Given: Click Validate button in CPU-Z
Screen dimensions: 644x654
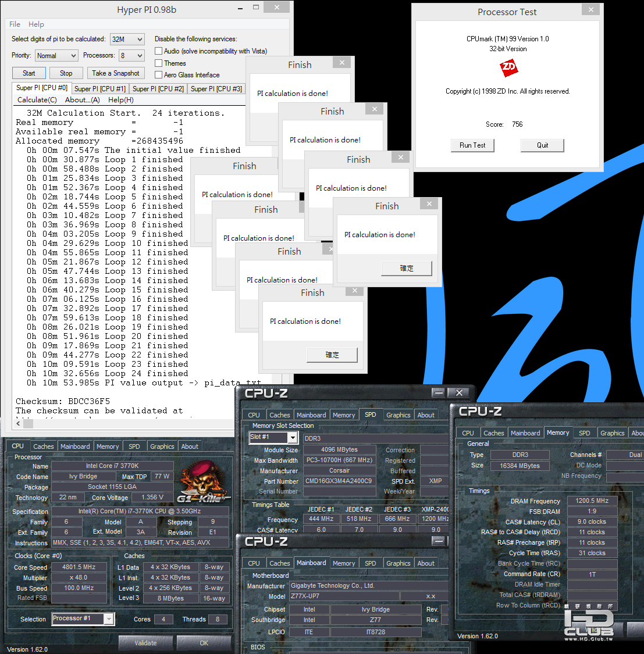Looking at the screenshot, I should (145, 643).
